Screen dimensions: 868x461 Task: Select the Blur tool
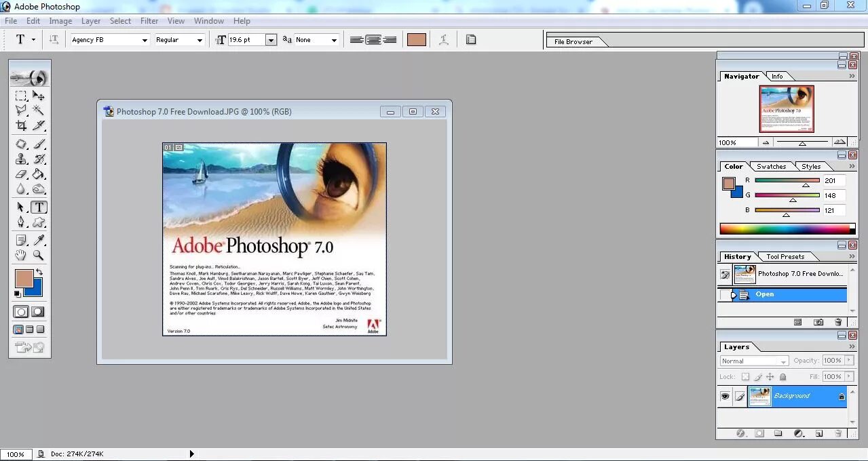tap(21, 189)
